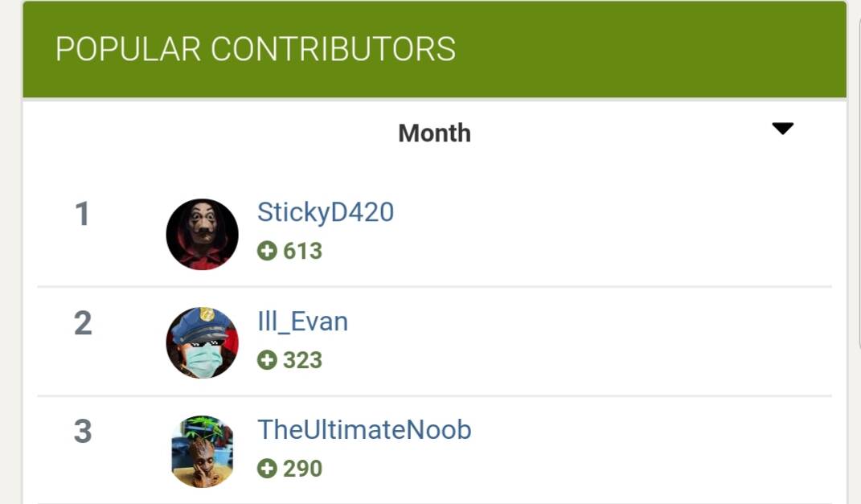Click green plus icon beside 290

pyautogui.click(x=267, y=469)
